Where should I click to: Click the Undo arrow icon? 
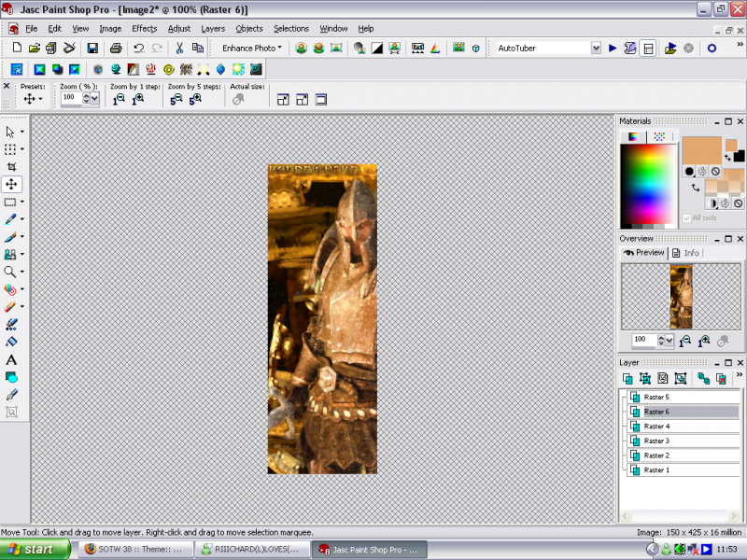(139, 48)
